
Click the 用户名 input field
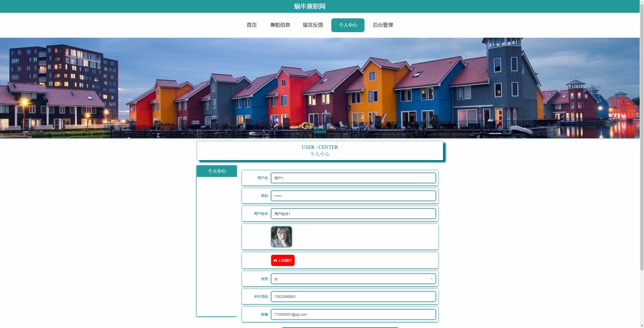pyautogui.click(x=353, y=178)
